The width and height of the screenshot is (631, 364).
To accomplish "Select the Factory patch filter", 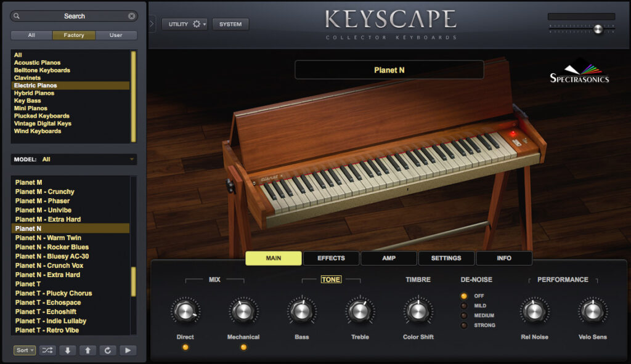I will tap(73, 35).
